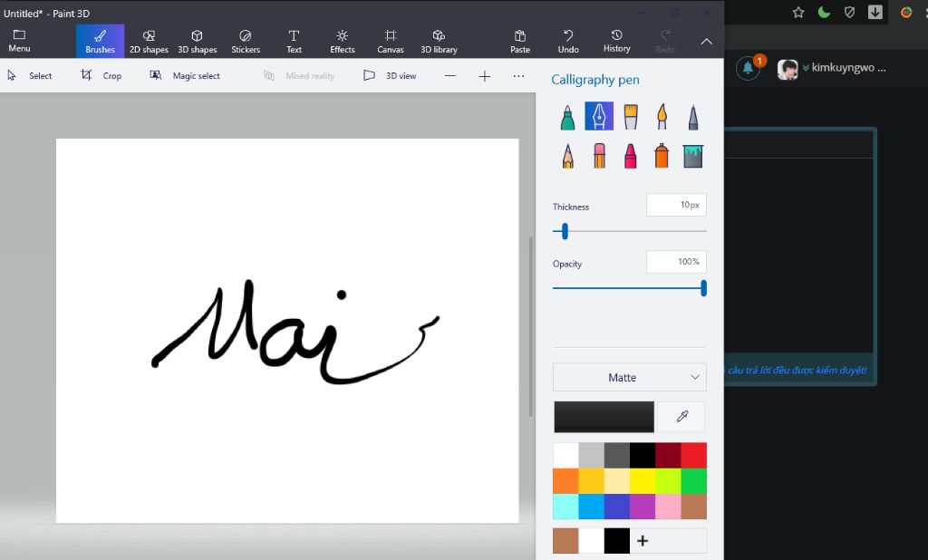
Task: Open the Canvas tab
Action: 391,41
